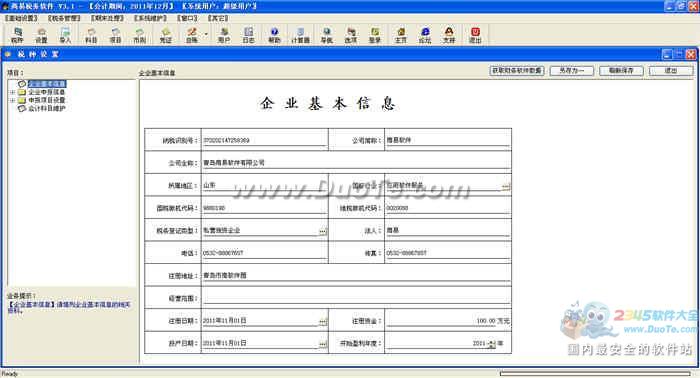Screen dimensions: 700x378
Task: Click the blue 帮助 help icon
Action: 274,35
